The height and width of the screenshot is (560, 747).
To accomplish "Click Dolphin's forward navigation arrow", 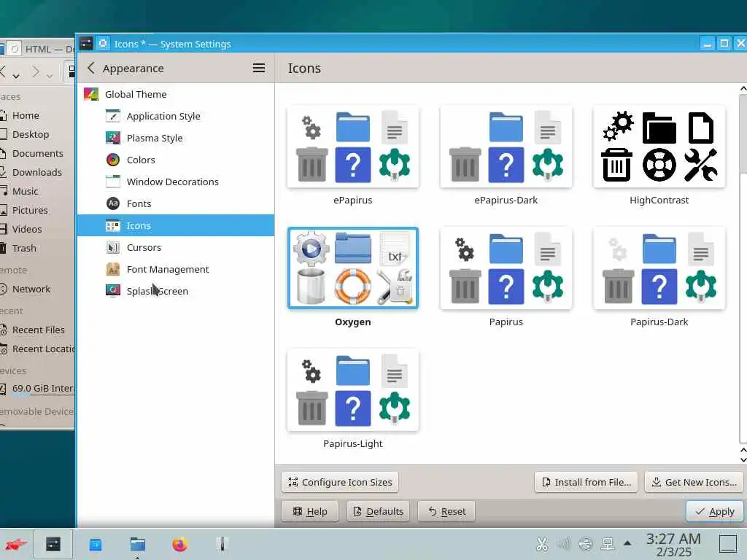I will click(36, 72).
